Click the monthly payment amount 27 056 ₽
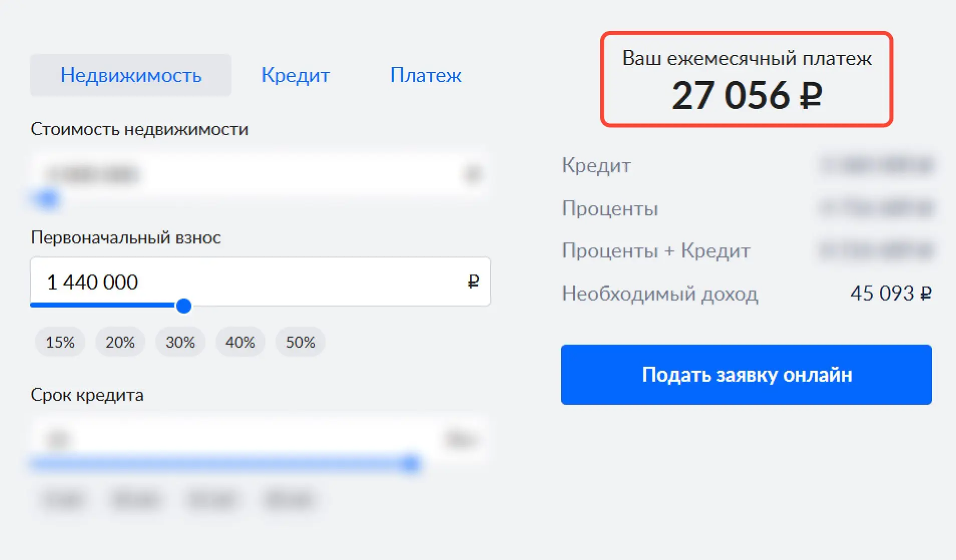 (747, 95)
